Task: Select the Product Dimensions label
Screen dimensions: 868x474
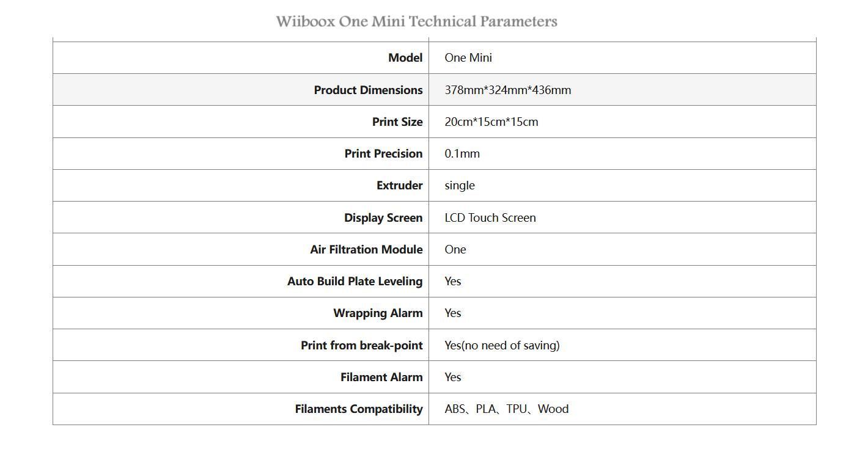Action: click(x=368, y=90)
